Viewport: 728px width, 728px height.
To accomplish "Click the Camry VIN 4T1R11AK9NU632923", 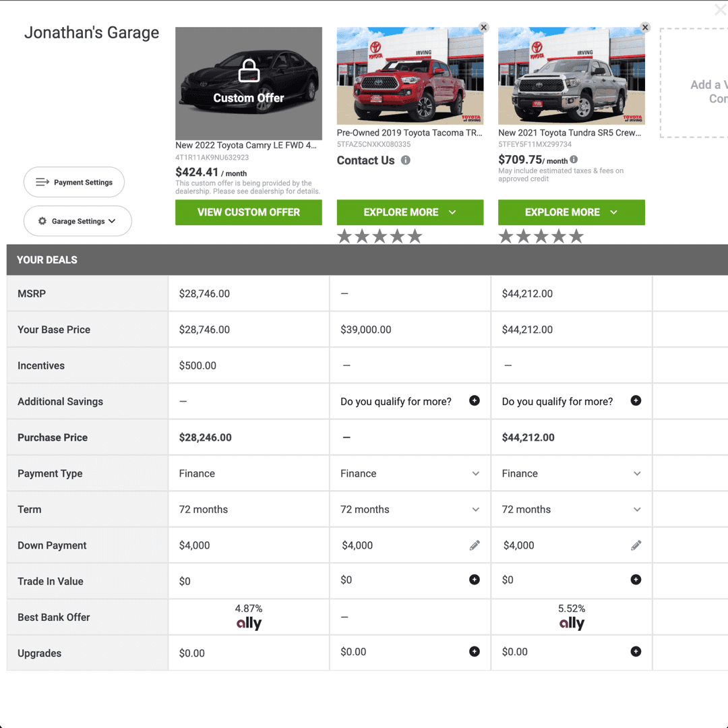I will coord(212,157).
